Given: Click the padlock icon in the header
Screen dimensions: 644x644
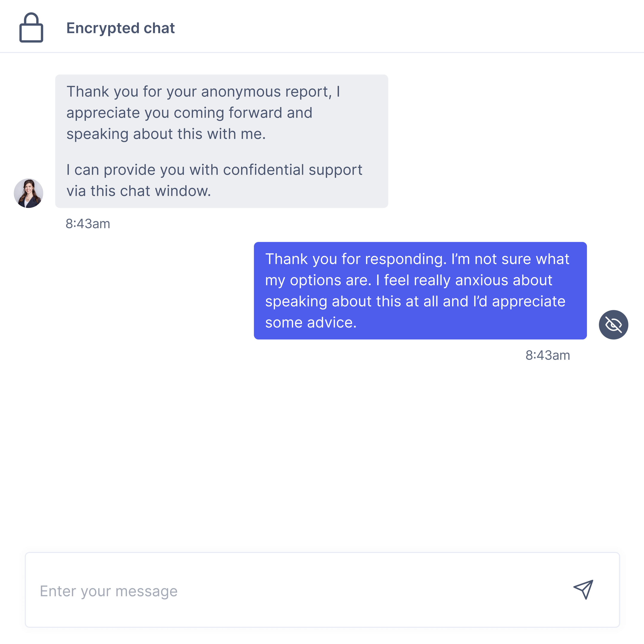Looking at the screenshot, I should coord(31,28).
